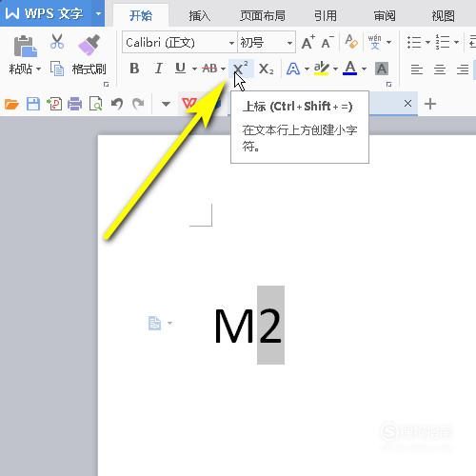Apply yellow text highlight color
This screenshot has height=476, width=476.
pos(321,69)
